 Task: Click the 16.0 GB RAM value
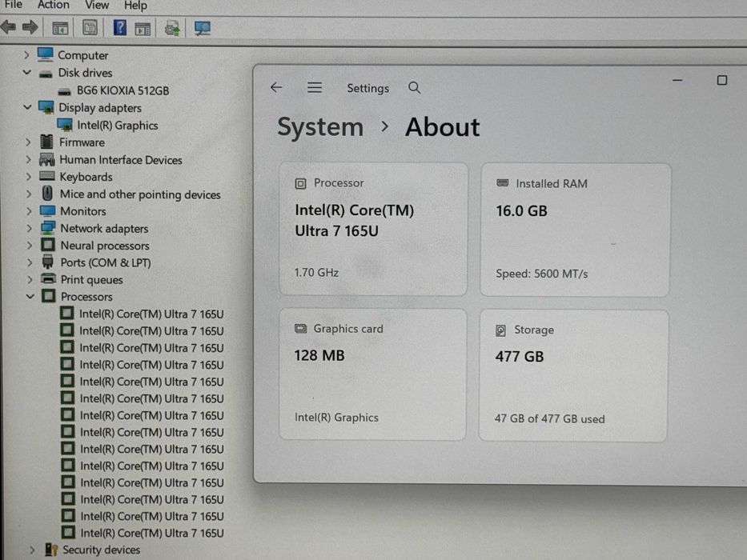coord(521,211)
